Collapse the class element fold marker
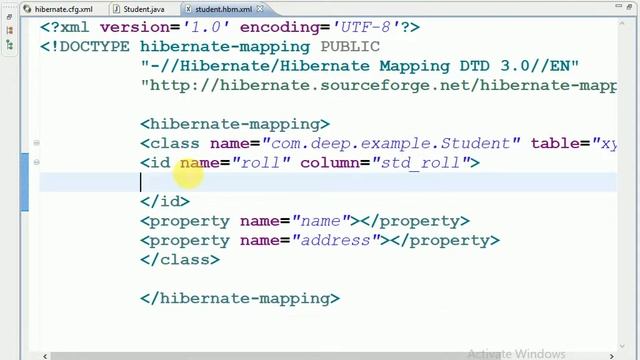 click(x=36, y=143)
